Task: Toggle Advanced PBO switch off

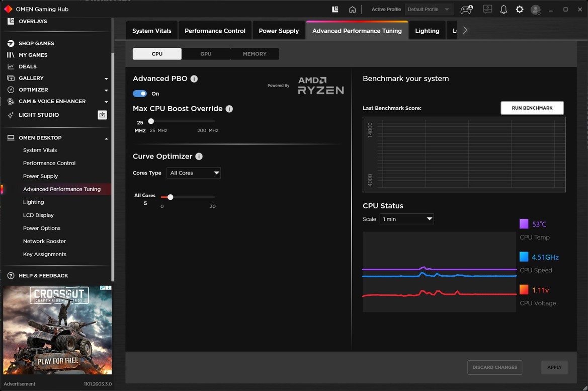Action: coord(140,94)
